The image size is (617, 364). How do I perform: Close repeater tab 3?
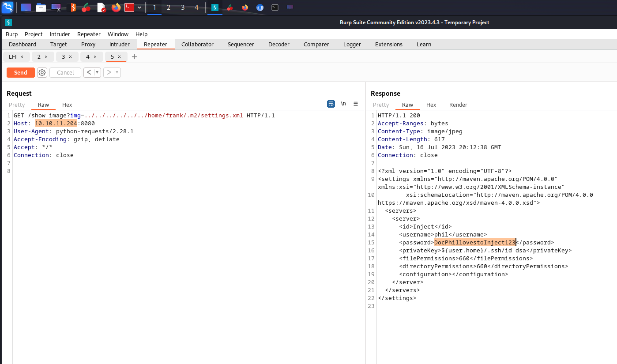coord(71,56)
